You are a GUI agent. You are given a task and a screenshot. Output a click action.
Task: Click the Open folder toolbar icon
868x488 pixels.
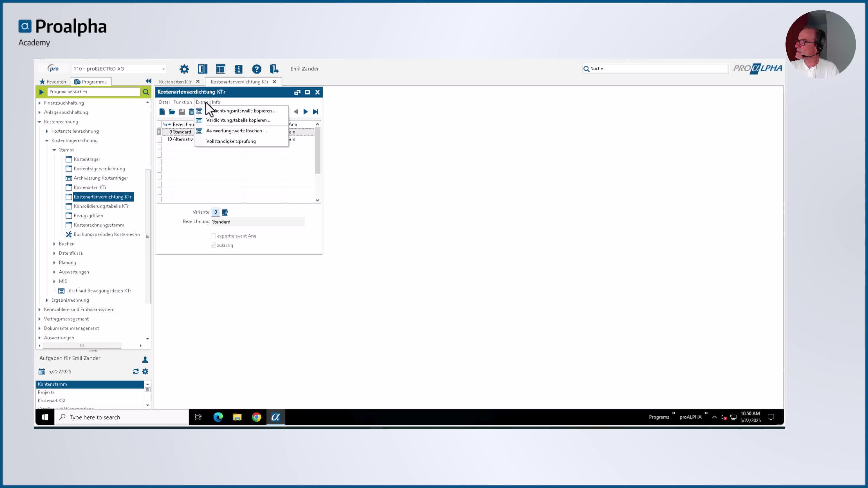[x=172, y=111]
